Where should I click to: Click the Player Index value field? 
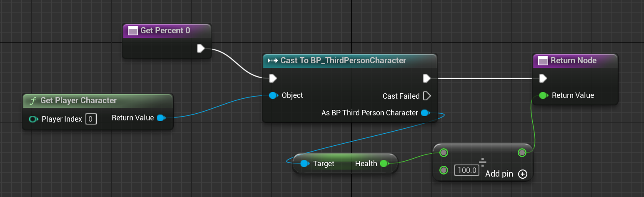point(91,120)
